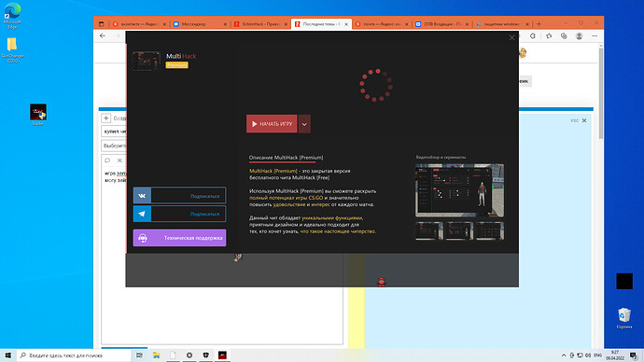Open the volume tray icon
The width and height of the screenshot is (644, 362).
(x=588, y=355)
